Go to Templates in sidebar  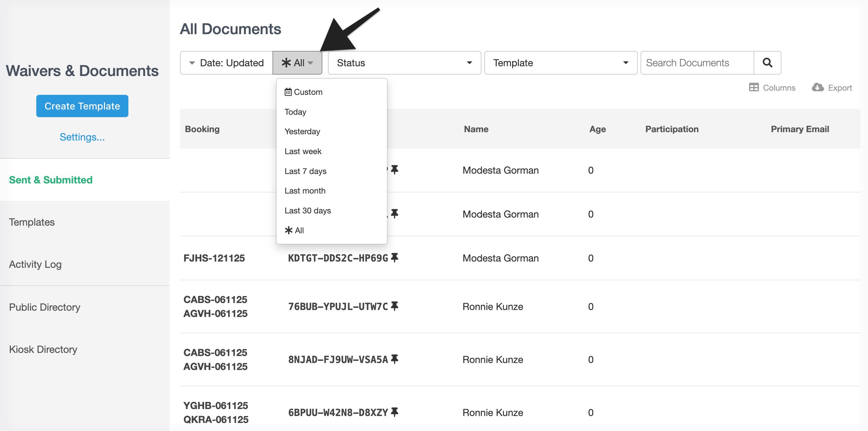85,222
